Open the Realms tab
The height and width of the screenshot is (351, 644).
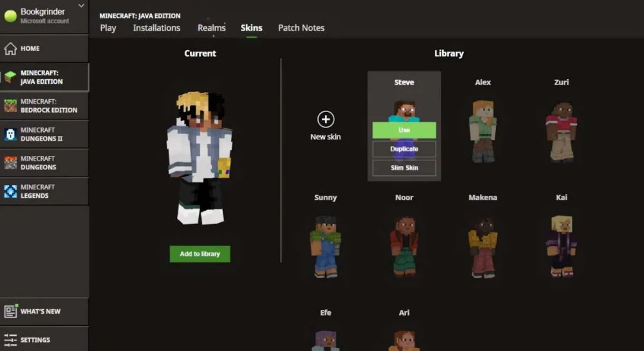point(211,28)
